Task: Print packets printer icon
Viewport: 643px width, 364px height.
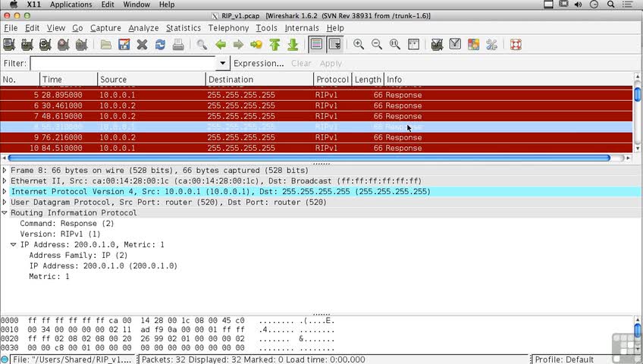Action: 178,44
